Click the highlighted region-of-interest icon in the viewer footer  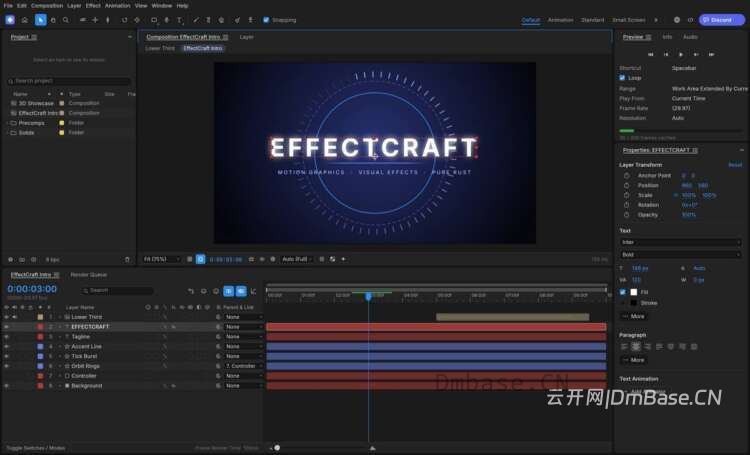(200, 259)
